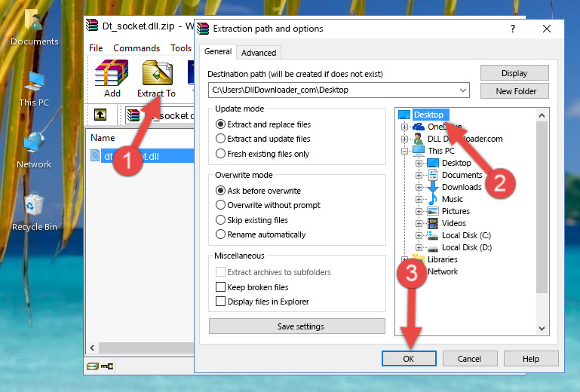This screenshot has height=392, width=580.
Task: Click the Name column header in WinRAR
Action: point(103,137)
